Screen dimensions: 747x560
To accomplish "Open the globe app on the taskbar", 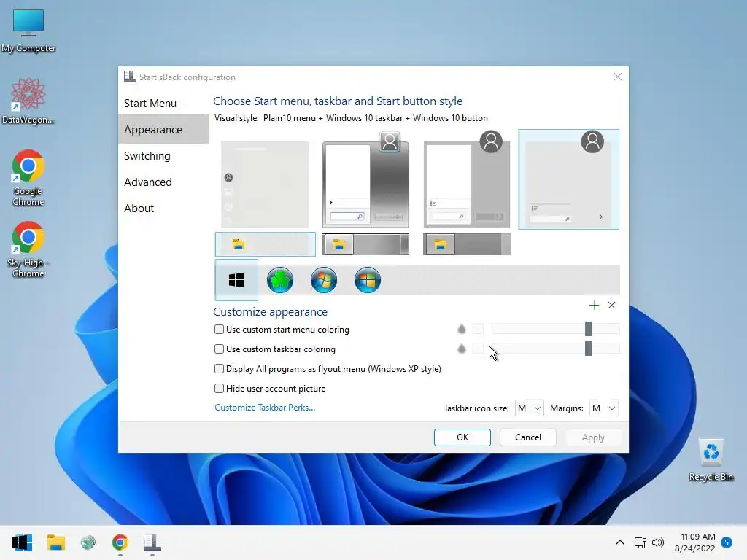I will pyautogui.click(x=88, y=542).
